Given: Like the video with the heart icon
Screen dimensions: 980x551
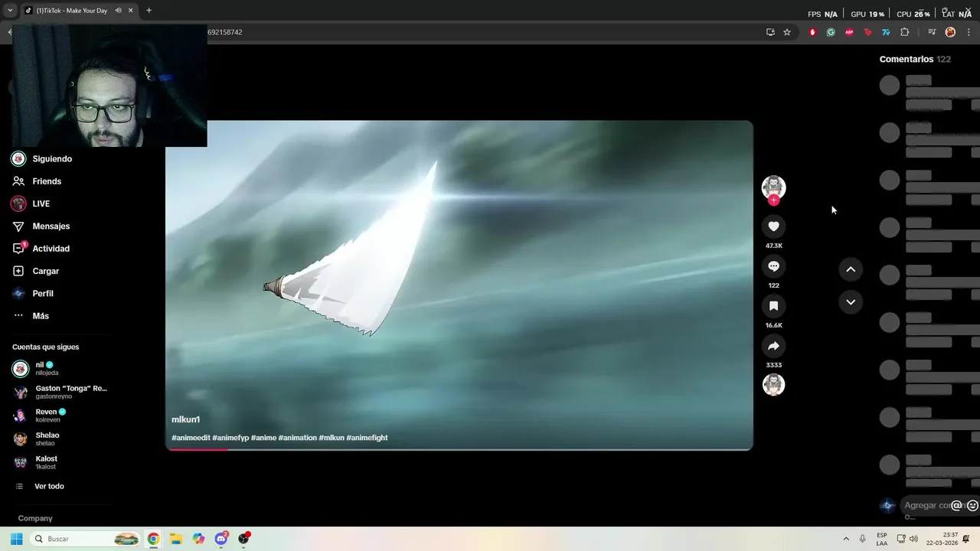Looking at the screenshot, I should [773, 227].
